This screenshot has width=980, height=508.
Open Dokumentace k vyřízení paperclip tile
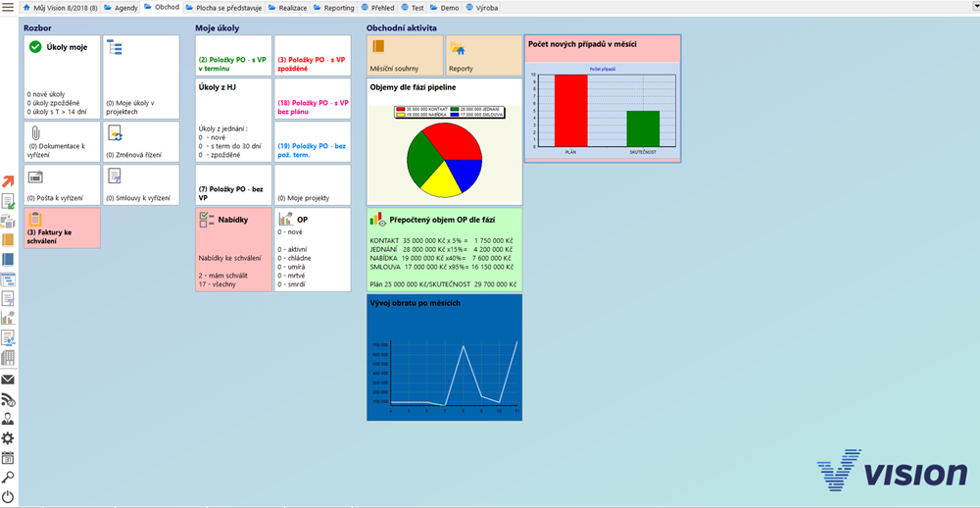(62, 141)
